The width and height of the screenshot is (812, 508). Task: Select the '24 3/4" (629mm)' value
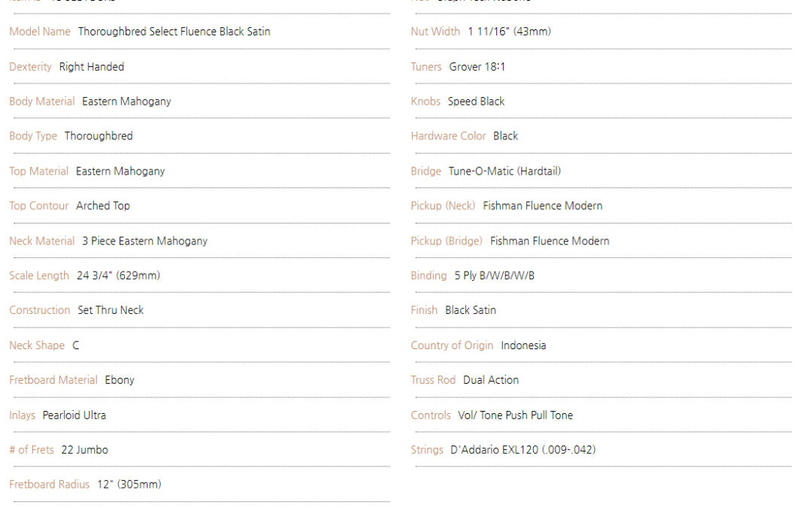pyautogui.click(x=119, y=275)
